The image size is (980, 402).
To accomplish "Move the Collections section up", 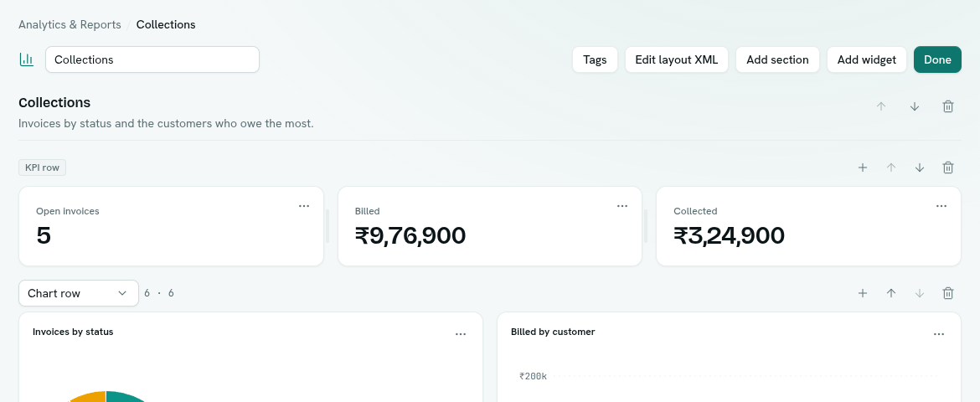I will 881,106.
